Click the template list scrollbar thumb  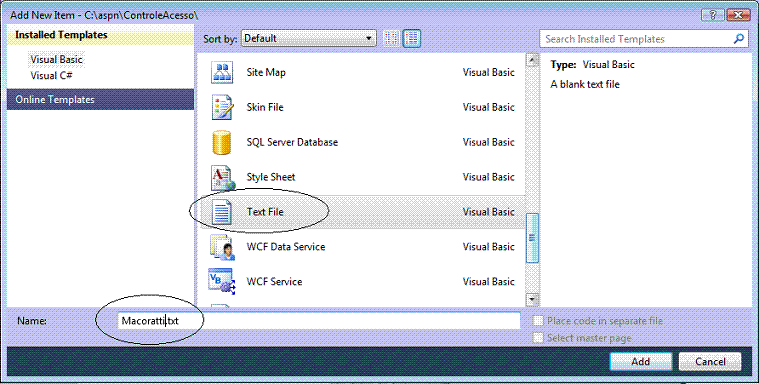pos(532,238)
